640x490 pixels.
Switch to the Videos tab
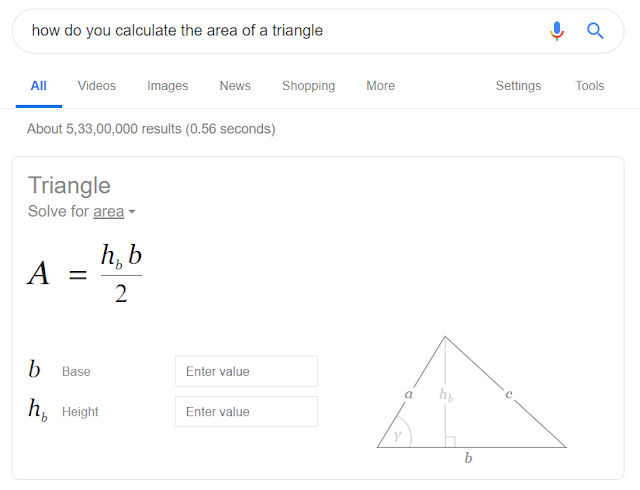point(97,86)
